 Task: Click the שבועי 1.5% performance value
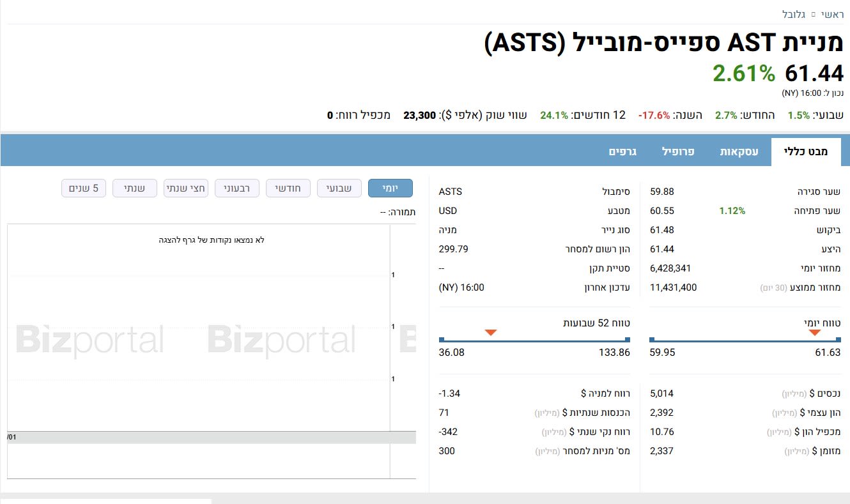(799, 116)
